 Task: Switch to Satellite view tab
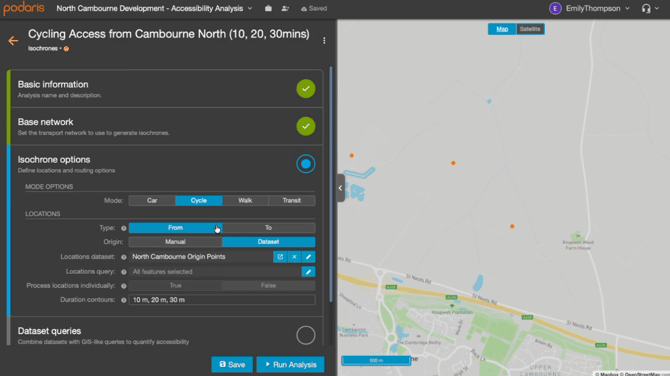530,29
